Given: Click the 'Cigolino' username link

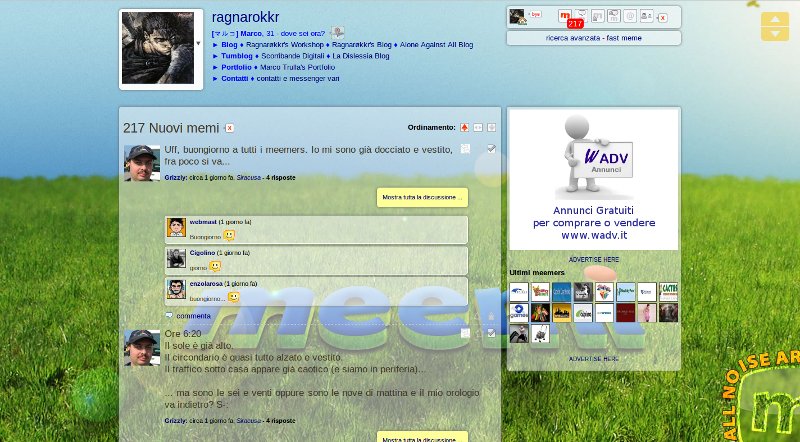Looking at the screenshot, I should coord(203,253).
